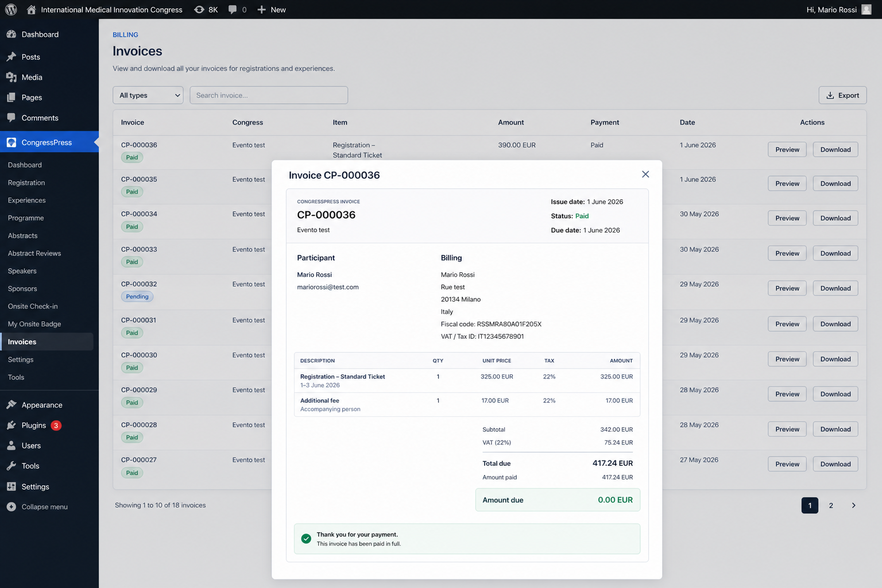Click the Tools wrench icon
This screenshot has height=588, width=882.
pyautogui.click(x=11, y=466)
